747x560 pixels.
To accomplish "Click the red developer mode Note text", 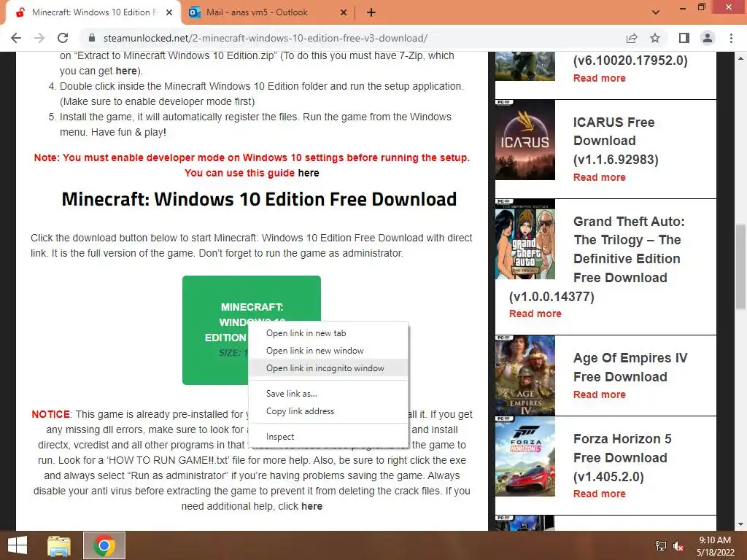I will coord(252,166).
